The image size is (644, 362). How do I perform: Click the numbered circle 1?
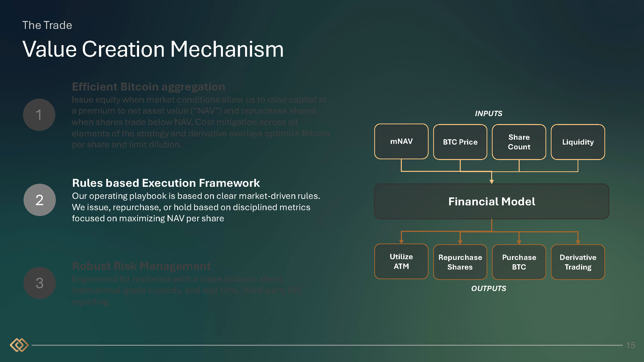39,115
